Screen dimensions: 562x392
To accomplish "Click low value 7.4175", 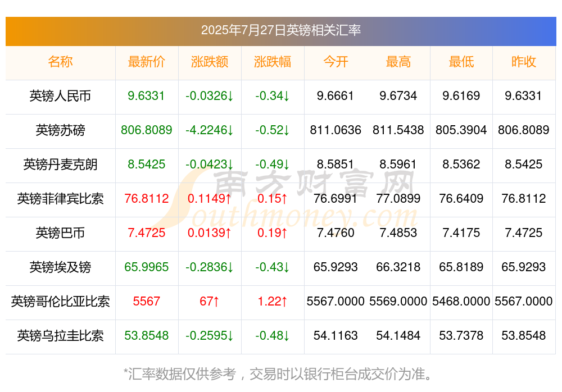I will [461, 233].
